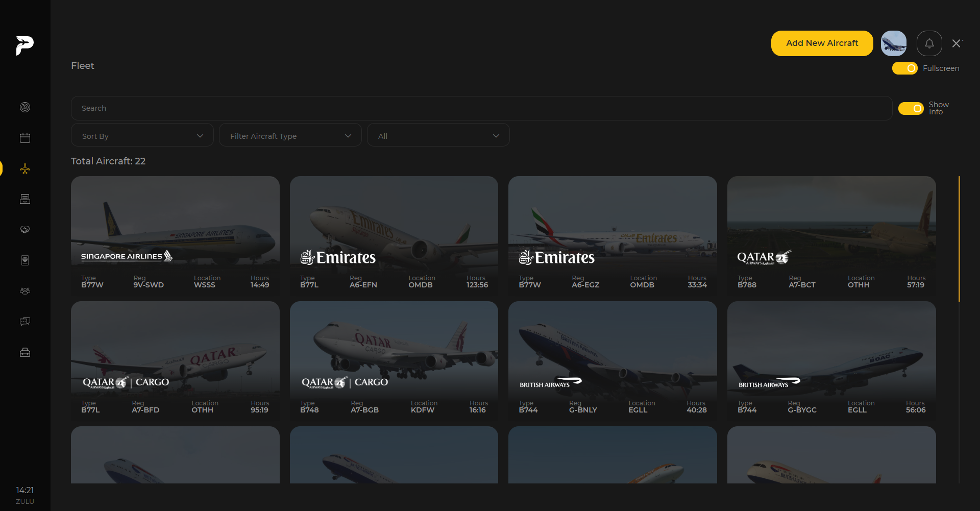Open the calendar schedule icon

point(25,138)
